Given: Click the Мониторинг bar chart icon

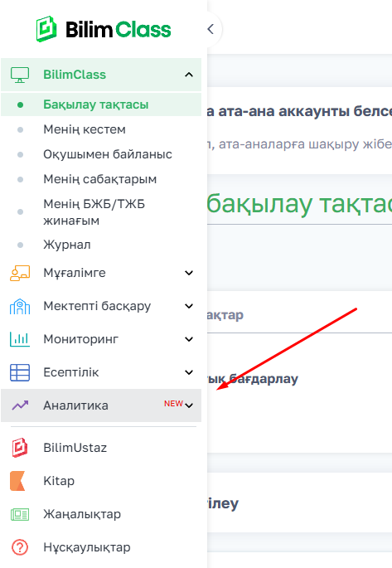Looking at the screenshot, I should tap(20, 339).
